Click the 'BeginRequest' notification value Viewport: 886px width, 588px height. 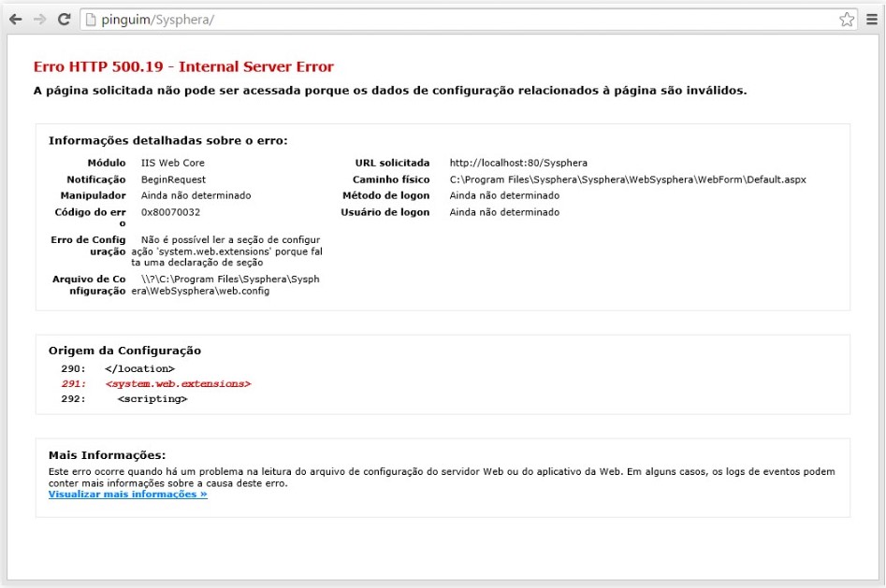(x=173, y=179)
